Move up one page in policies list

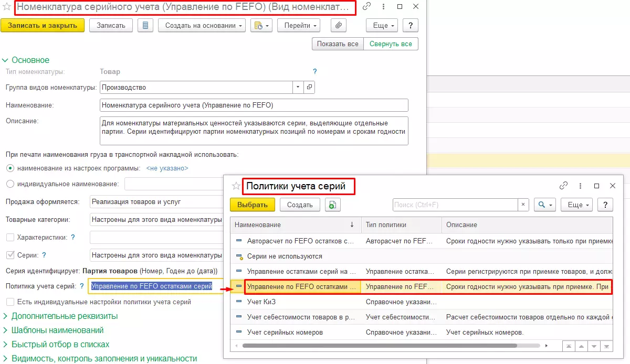(x=581, y=346)
